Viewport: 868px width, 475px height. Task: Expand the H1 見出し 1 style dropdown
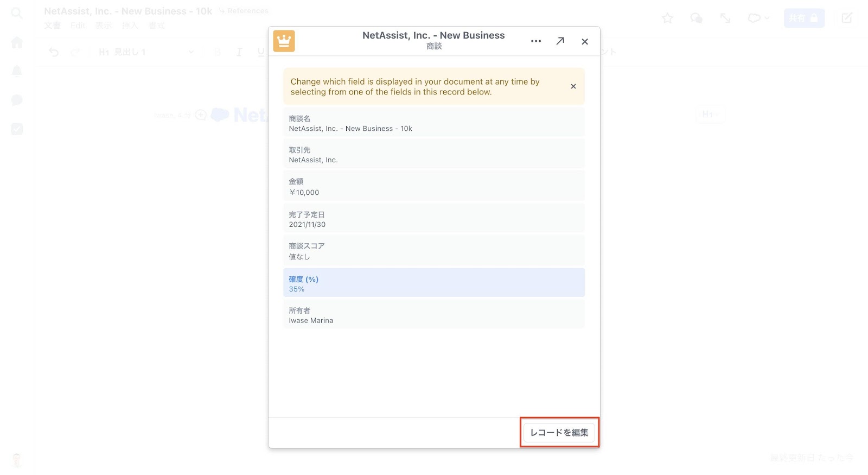click(146, 52)
